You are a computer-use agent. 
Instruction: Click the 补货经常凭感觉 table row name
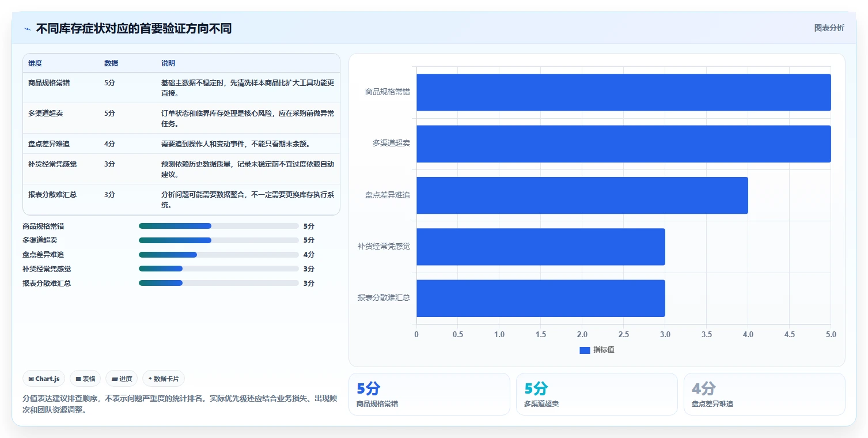click(x=52, y=164)
